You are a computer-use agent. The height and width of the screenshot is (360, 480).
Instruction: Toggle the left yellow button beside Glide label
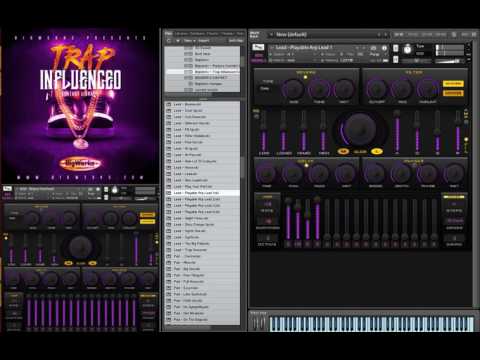pos(343,151)
